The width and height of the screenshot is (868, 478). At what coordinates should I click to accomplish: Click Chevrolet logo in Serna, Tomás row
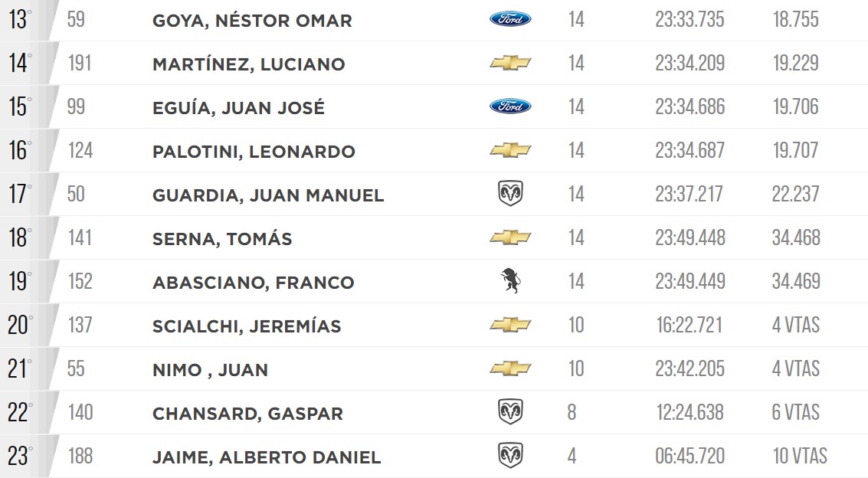(510, 238)
